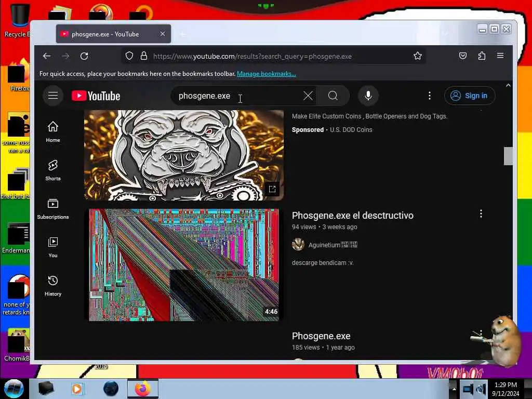Open the 4:46 glitch video thumbnail
532x399 pixels.
click(184, 265)
